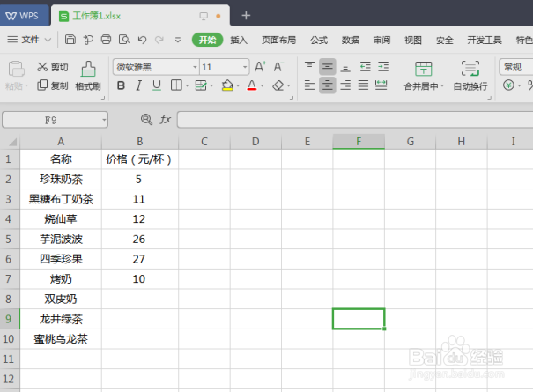Open the 开发工具 tab
The width and height of the screenshot is (533, 392).
pos(485,41)
